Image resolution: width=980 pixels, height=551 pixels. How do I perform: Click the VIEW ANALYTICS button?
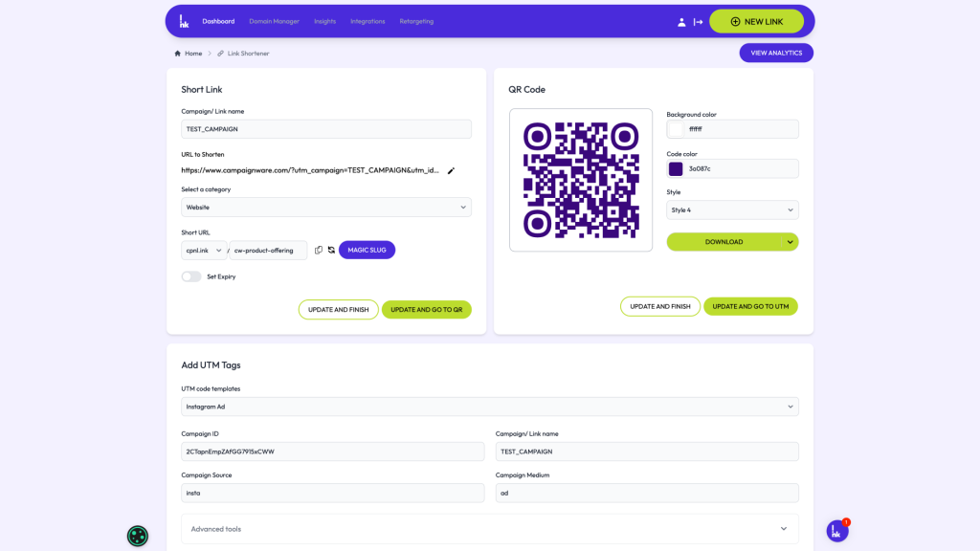(x=776, y=53)
